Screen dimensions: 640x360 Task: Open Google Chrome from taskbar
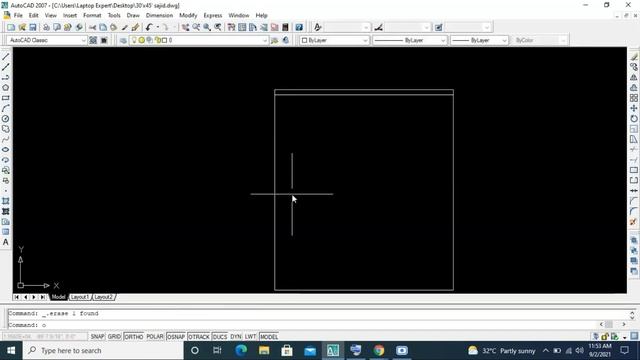pyautogui.click(x=379, y=351)
